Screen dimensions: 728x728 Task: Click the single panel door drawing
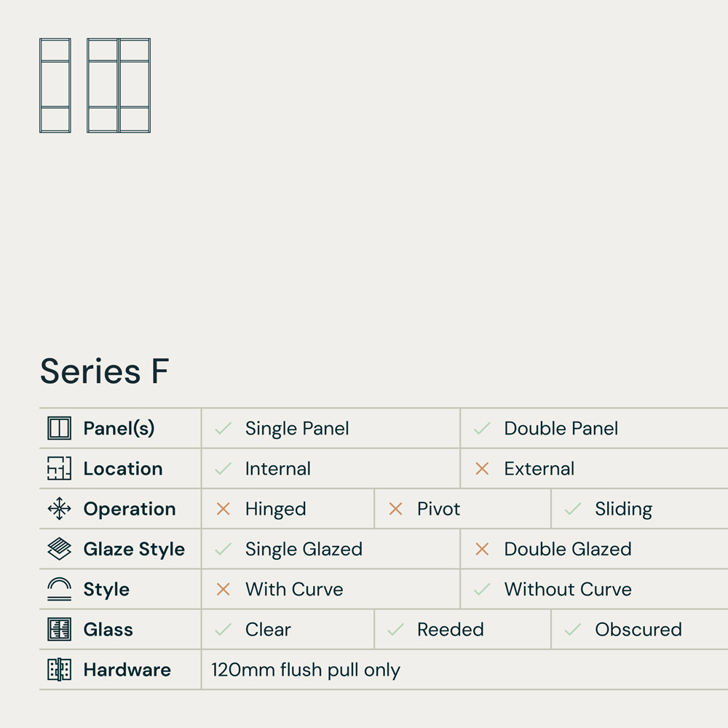[x=55, y=85]
